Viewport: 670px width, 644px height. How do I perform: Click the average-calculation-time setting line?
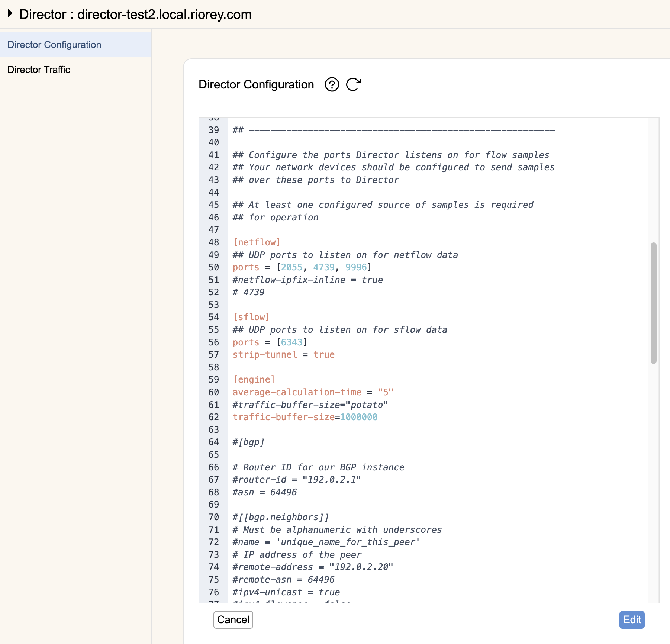313,392
